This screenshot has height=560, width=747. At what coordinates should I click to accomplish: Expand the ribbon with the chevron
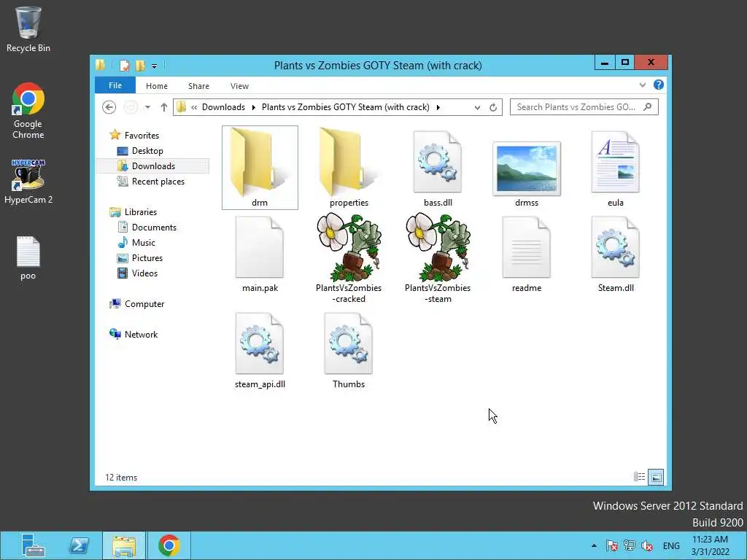pyautogui.click(x=642, y=85)
